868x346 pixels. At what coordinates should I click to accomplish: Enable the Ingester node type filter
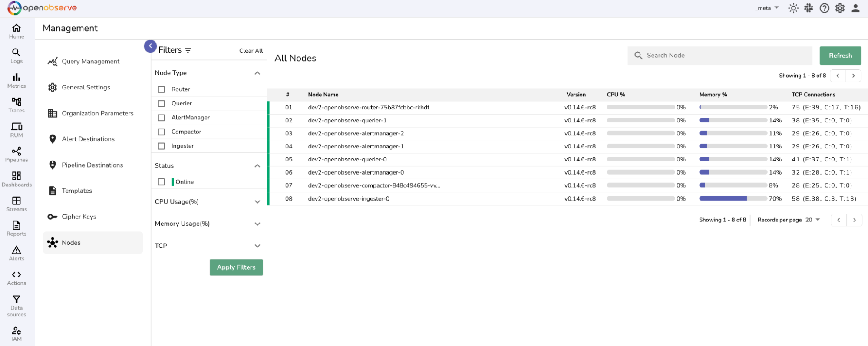tap(162, 146)
